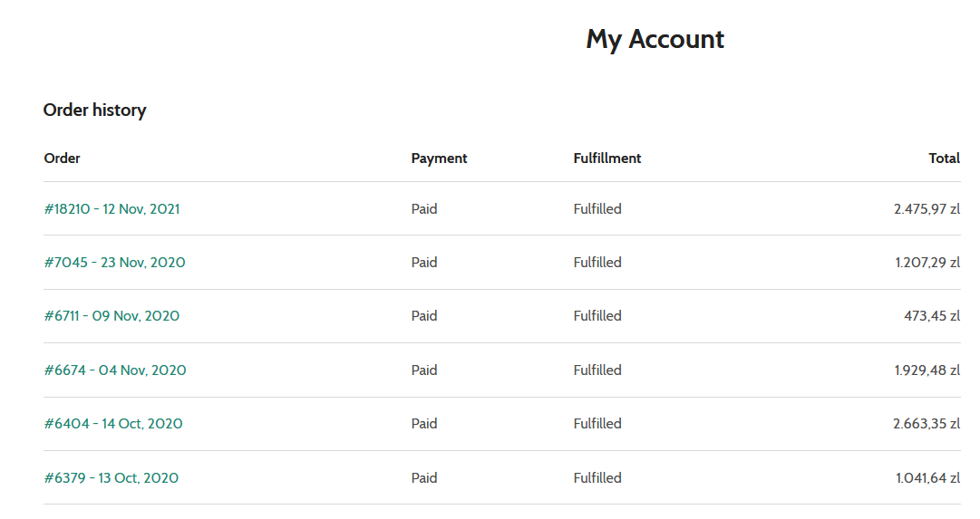Click the 473,45 zl order total
Image resolution: width=980 pixels, height=519 pixels.
point(932,316)
